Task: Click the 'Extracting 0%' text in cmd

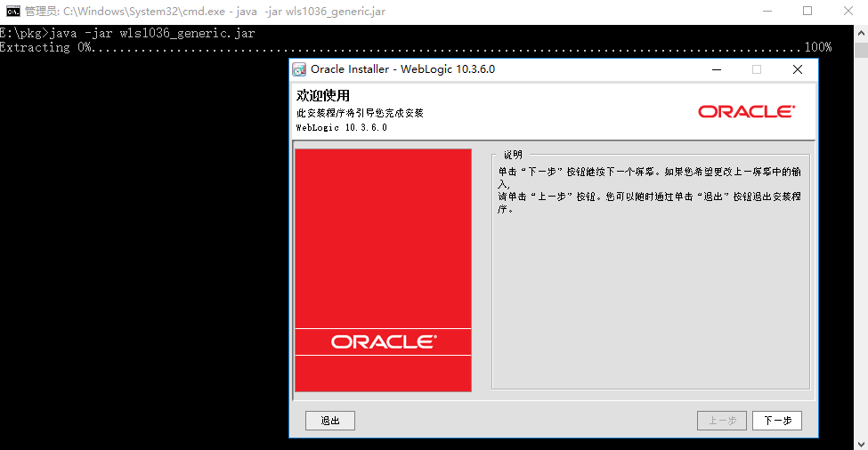Action: coord(46,47)
